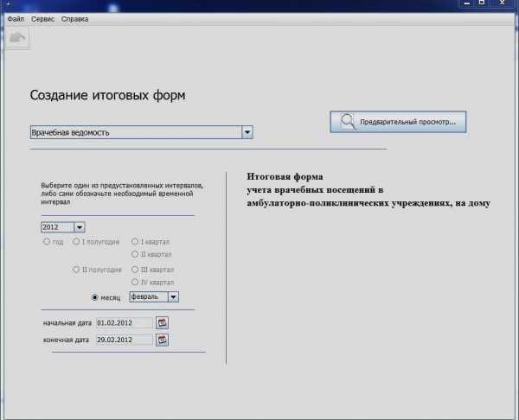The height and width of the screenshot is (420, 519).
Task: Open calendar picker for начальная дата
Action: coord(162,322)
